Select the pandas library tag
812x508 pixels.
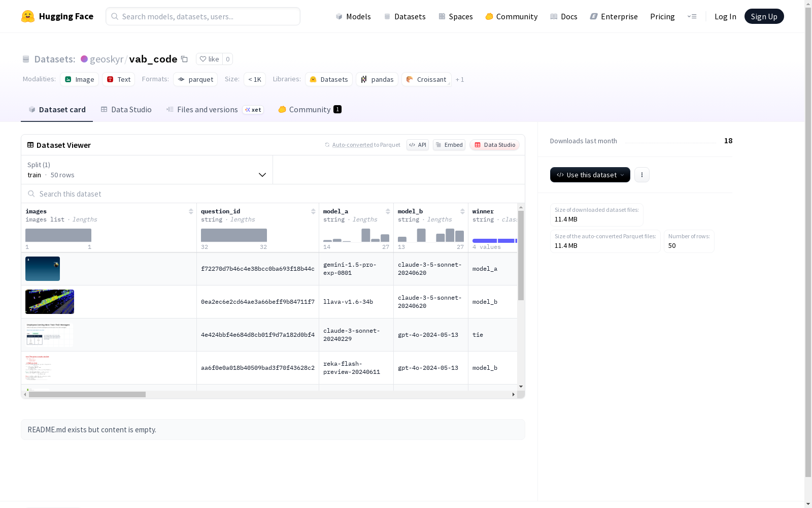[x=377, y=79]
